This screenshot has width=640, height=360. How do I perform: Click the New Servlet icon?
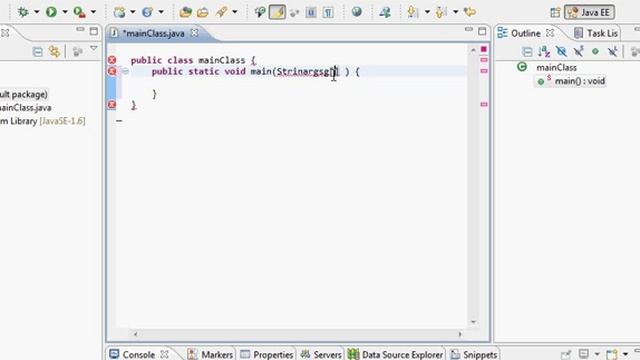[147, 12]
